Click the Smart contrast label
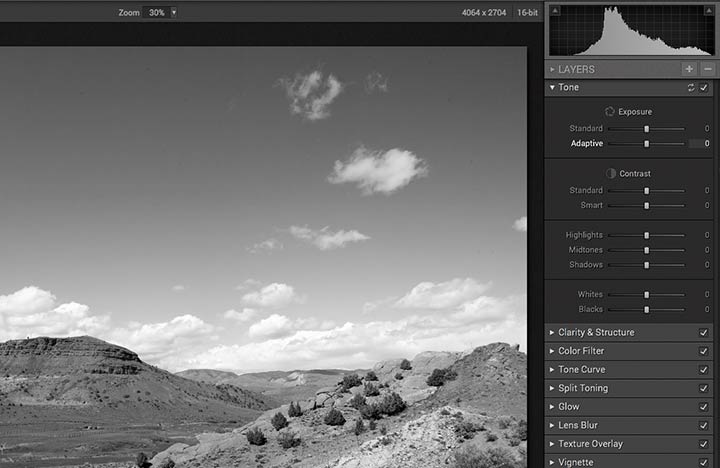 pyautogui.click(x=591, y=205)
